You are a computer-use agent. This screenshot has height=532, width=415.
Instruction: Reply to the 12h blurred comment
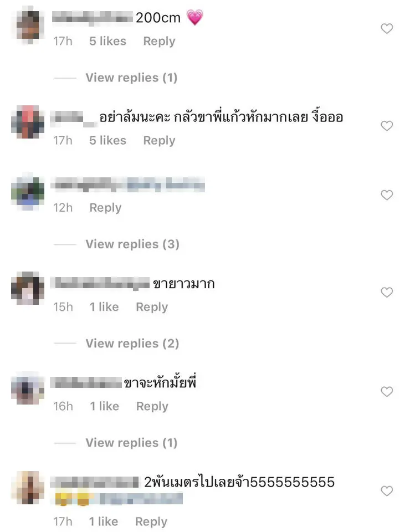[x=105, y=208]
